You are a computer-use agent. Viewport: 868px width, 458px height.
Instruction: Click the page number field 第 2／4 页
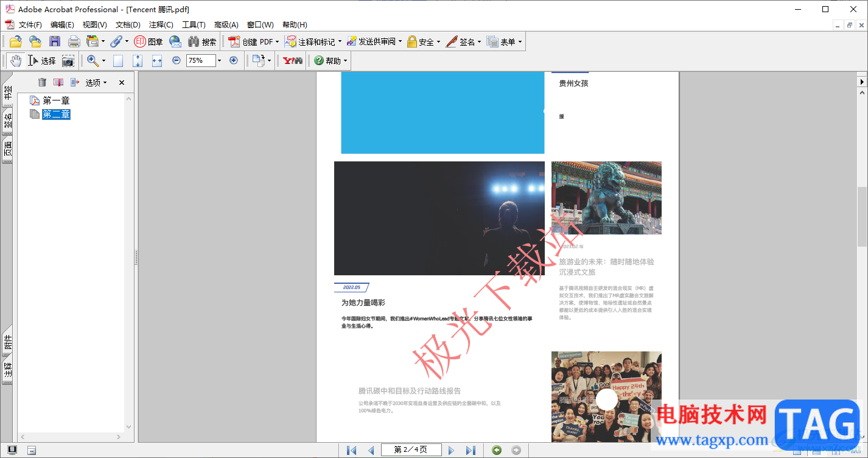[x=411, y=450]
